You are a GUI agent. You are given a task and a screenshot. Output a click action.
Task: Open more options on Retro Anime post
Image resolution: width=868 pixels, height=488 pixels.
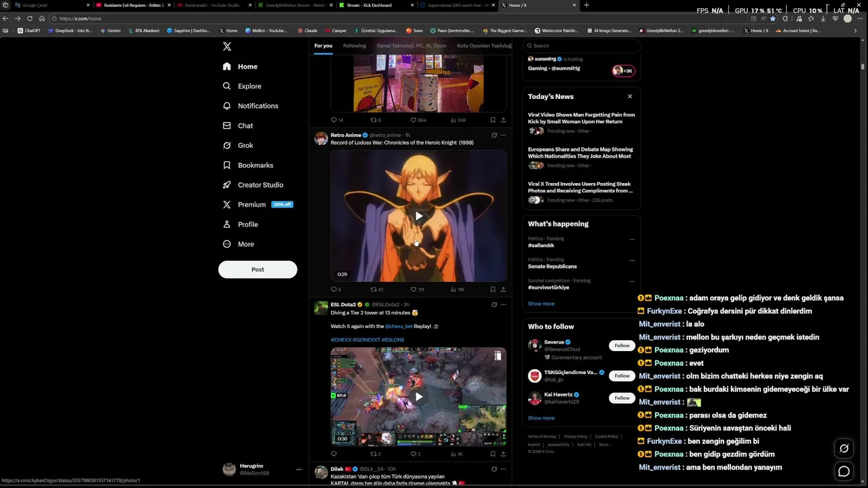(x=503, y=135)
